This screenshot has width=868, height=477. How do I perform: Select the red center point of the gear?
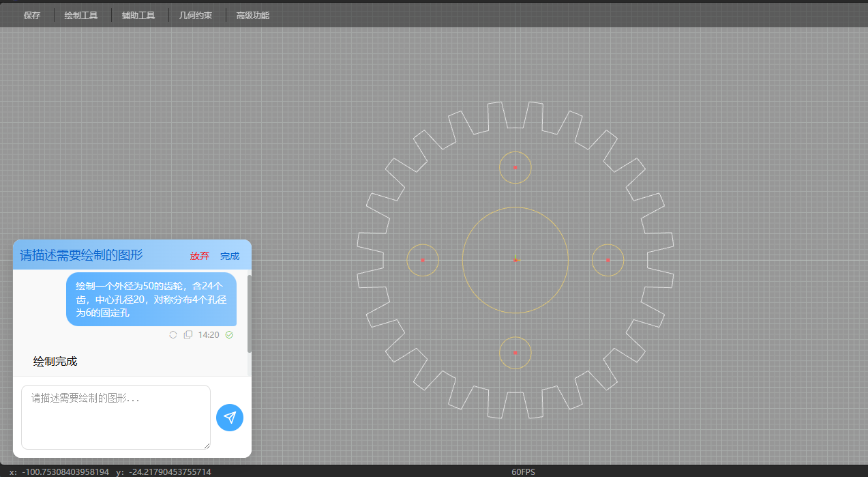click(515, 260)
